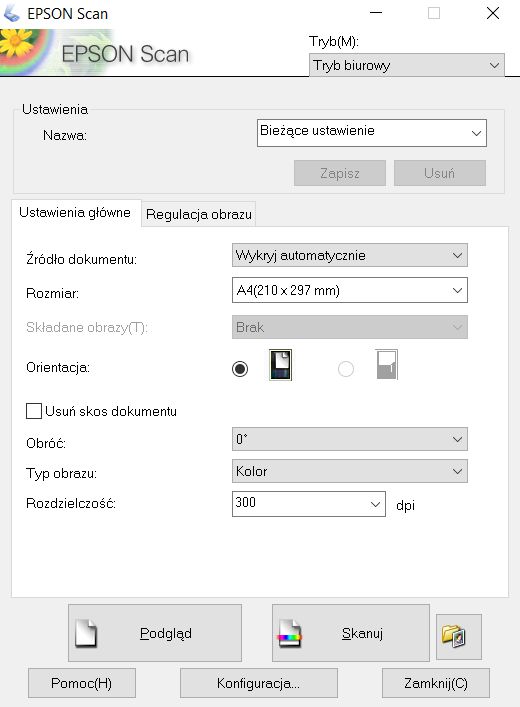Screen dimensions: 520x707
Task: Click the dpi unit label
Action: point(405,505)
